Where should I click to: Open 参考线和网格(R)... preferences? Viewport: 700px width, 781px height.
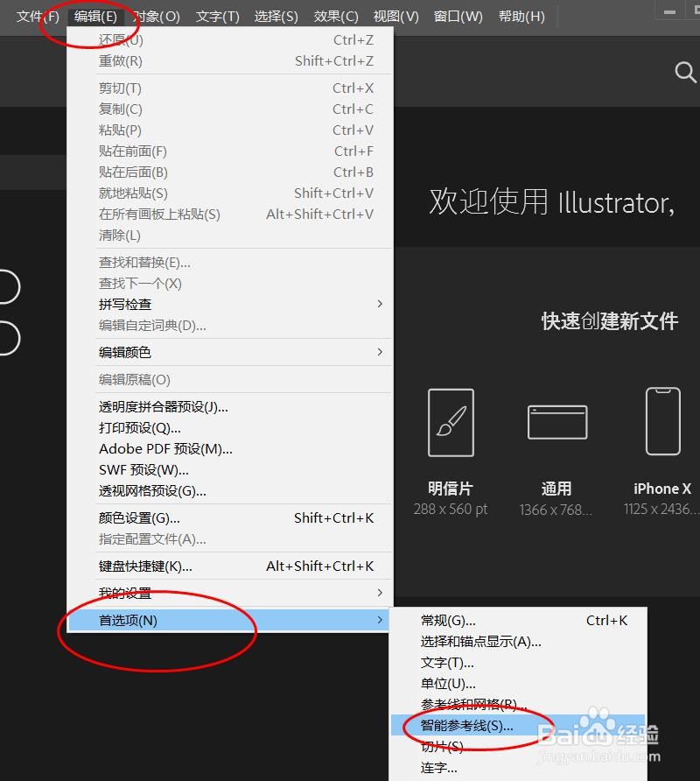[x=519, y=704]
